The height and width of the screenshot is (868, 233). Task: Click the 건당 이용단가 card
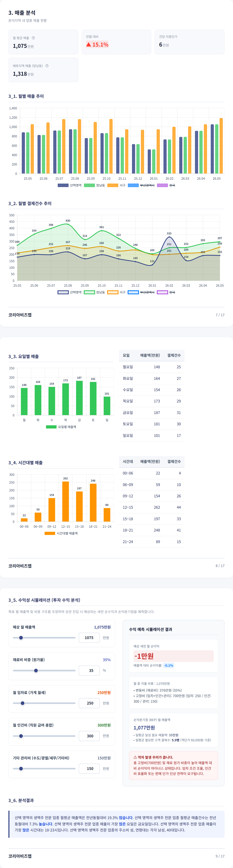click(x=190, y=42)
